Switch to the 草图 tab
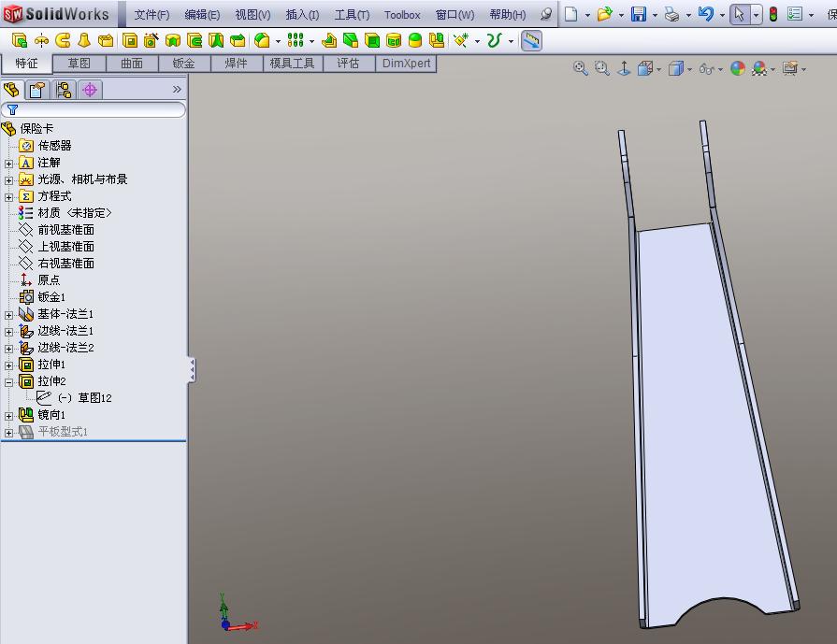The width and height of the screenshot is (837, 644). [x=79, y=64]
